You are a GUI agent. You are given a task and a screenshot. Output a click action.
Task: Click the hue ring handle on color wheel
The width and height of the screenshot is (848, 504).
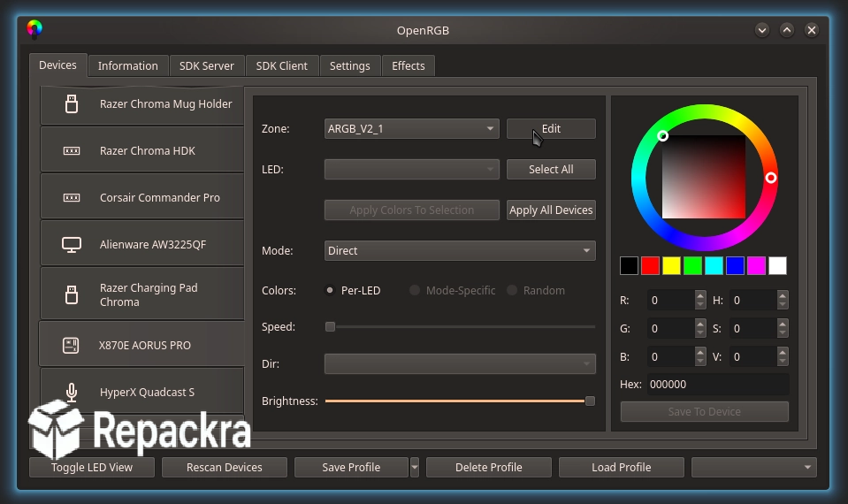tap(771, 178)
